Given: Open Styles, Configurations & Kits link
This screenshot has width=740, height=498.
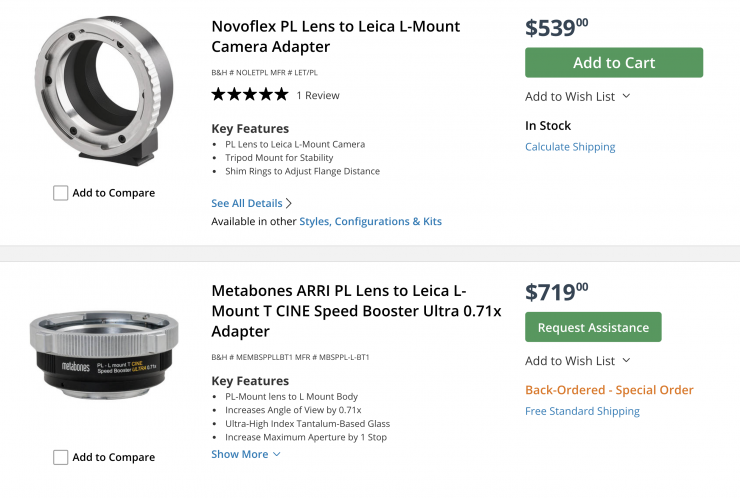Looking at the screenshot, I should click(370, 221).
